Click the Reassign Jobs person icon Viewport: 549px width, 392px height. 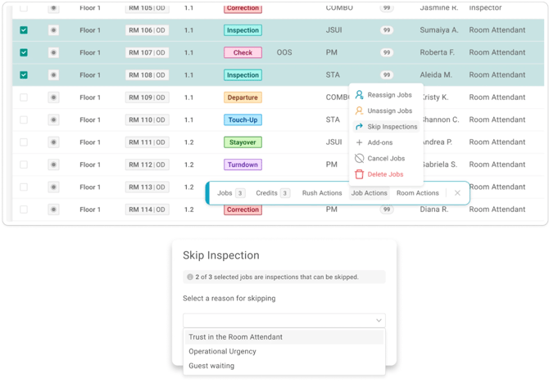click(359, 95)
